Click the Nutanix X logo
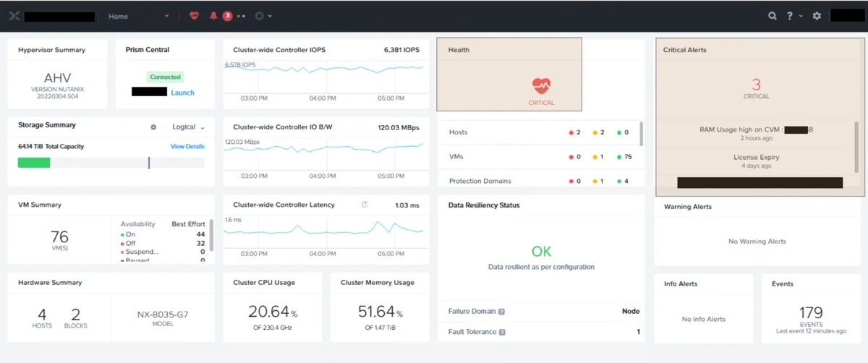The width and height of the screenshot is (868, 363). tap(14, 16)
